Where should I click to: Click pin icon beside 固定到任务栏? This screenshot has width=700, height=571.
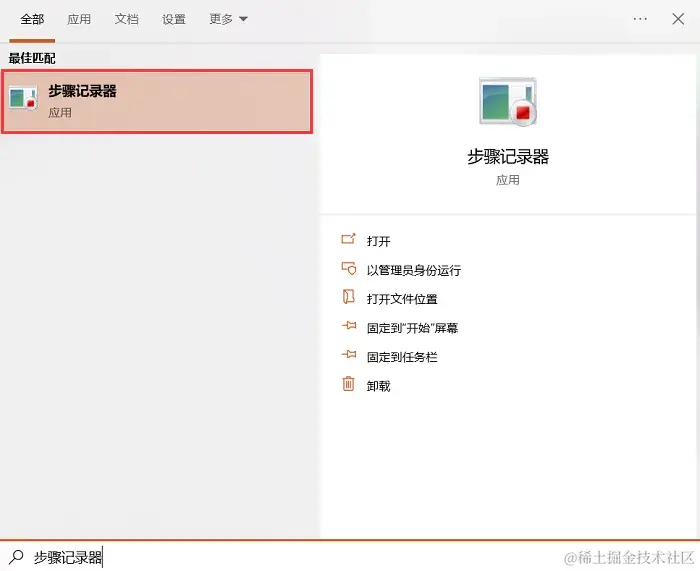pyautogui.click(x=349, y=354)
